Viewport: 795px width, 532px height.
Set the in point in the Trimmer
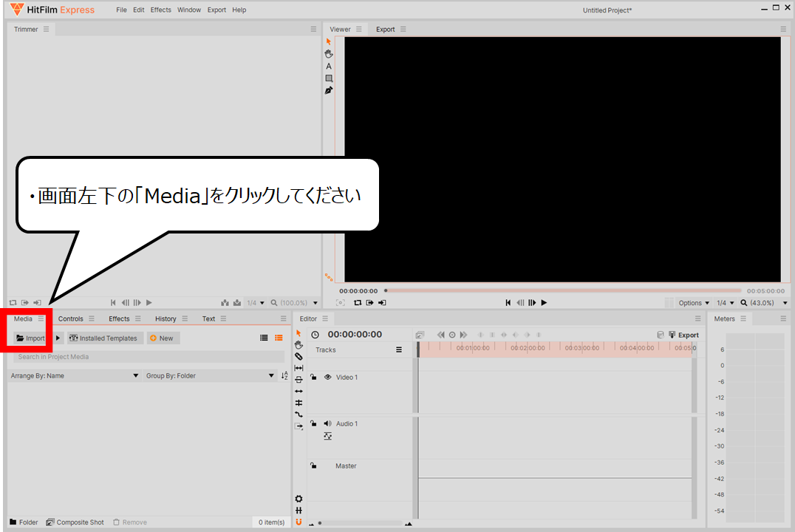point(25,303)
